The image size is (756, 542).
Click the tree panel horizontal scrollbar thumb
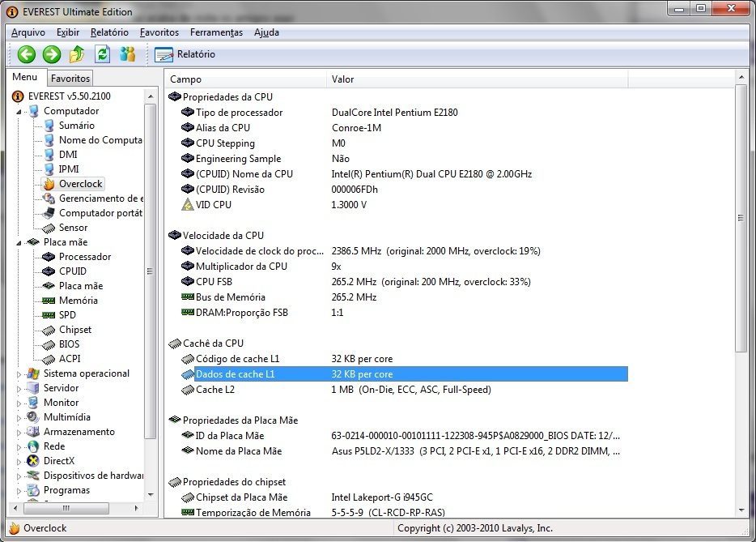point(66,508)
